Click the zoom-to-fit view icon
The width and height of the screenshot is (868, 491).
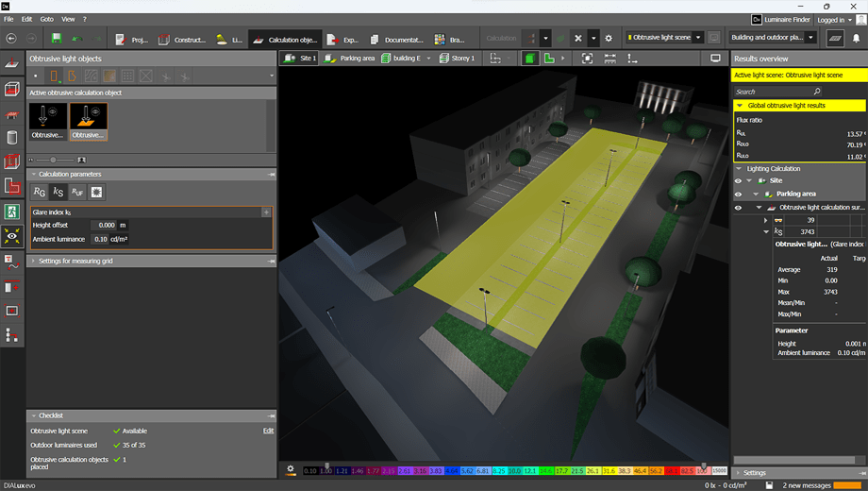[x=587, y=59]
